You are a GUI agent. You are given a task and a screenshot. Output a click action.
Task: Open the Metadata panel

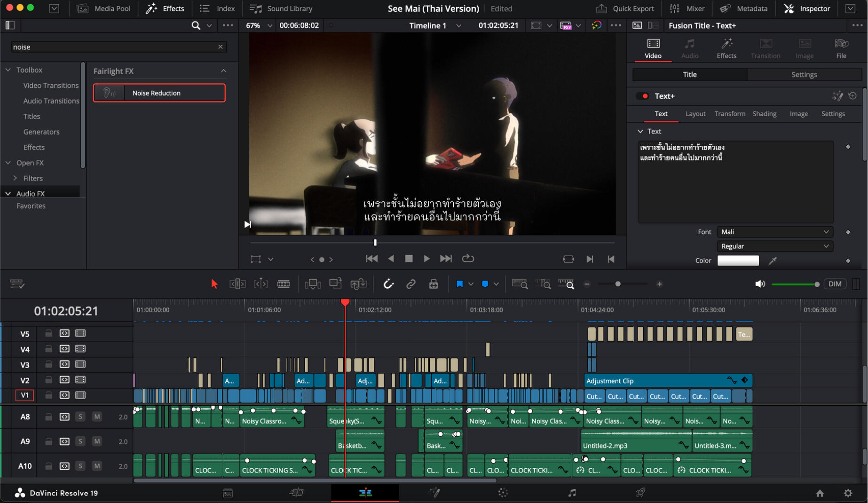[x=743, y=8]
